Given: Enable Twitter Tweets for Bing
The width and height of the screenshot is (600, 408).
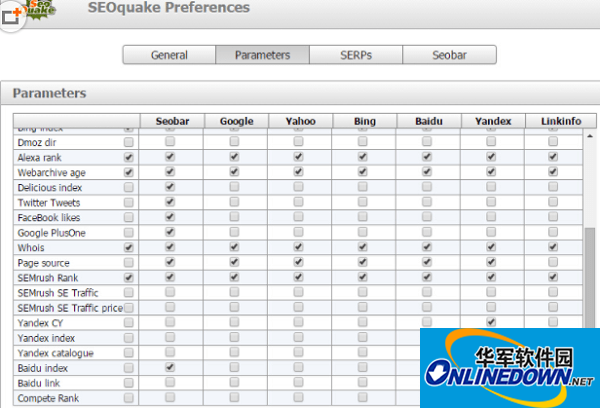Looking at the screenshot, I should 363,202.
